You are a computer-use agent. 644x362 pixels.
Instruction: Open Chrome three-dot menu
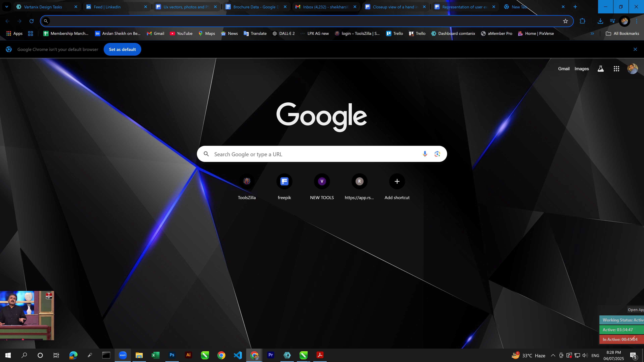[x=636, y=21]
